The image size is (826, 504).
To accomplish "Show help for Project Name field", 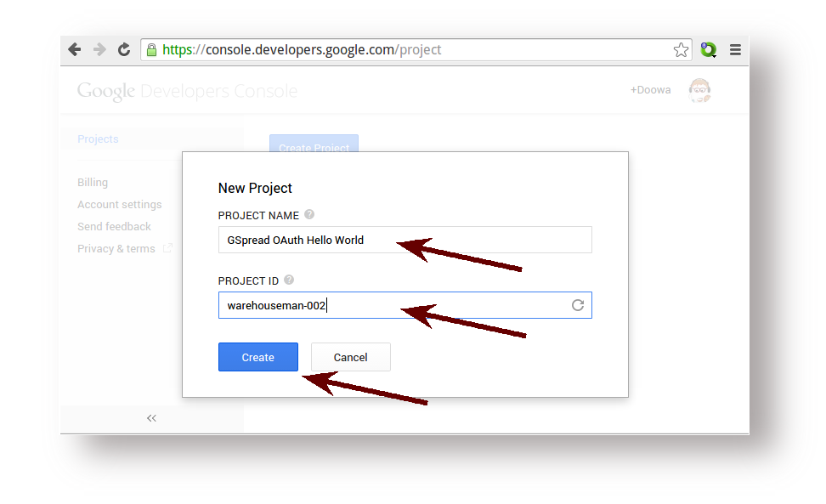I will tap(309, 214).
